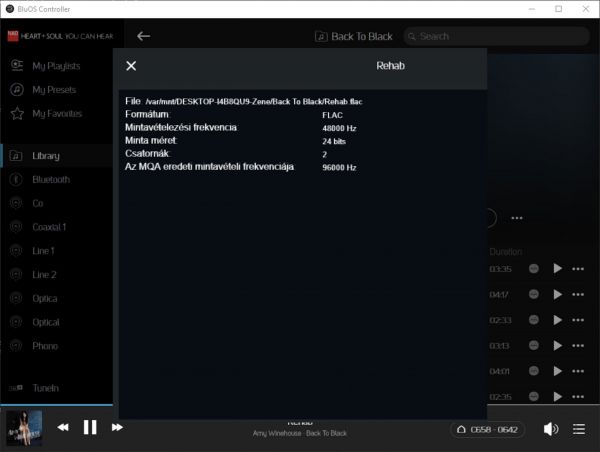600x452 pixels.
Task: Click the Amy Winehouse album art thumbnail
Action: click(x=24, y=428)
